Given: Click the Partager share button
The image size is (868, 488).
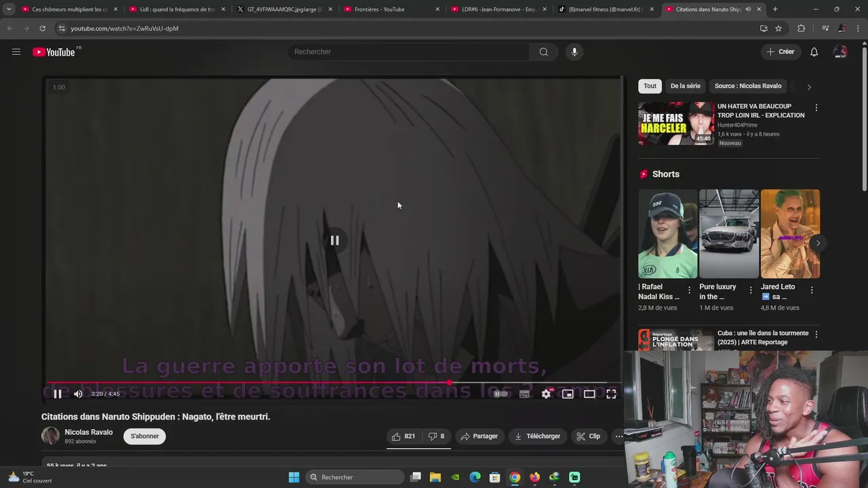Looking at the screenshot, I should tap(479, 436).
